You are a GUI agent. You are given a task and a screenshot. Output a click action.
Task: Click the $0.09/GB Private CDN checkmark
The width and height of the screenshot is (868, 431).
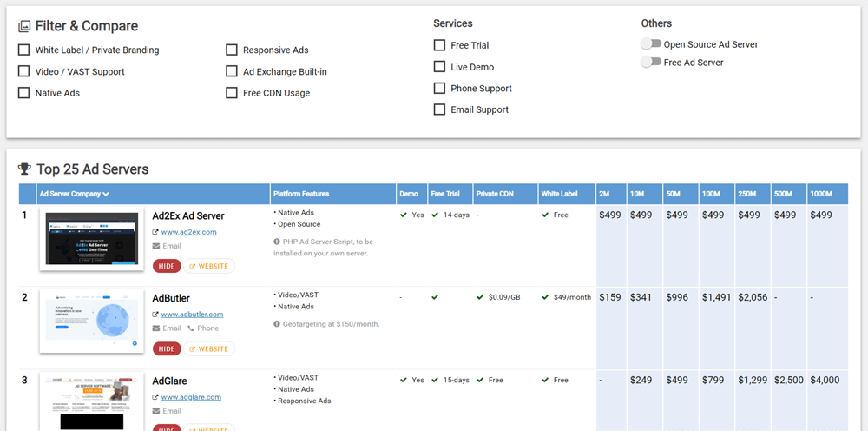(x=480, y=297)
